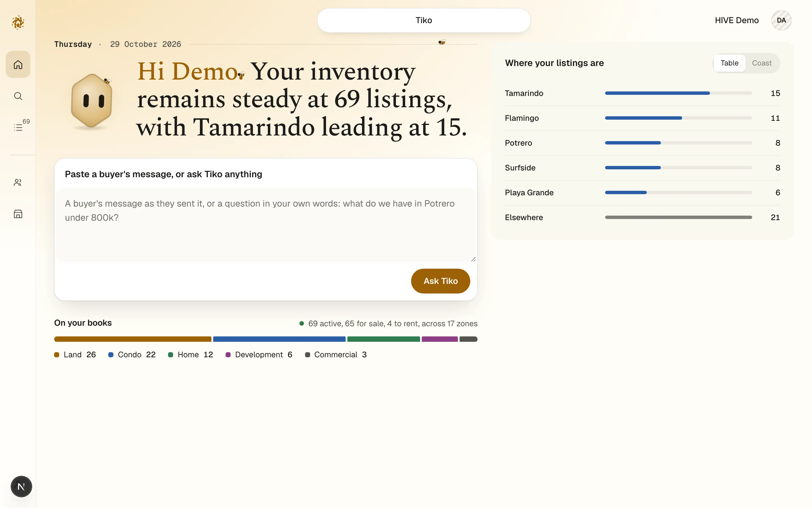The image size is (812, 508).
Task: Switch listings view to Coast
Action: (x=762, y=63)
